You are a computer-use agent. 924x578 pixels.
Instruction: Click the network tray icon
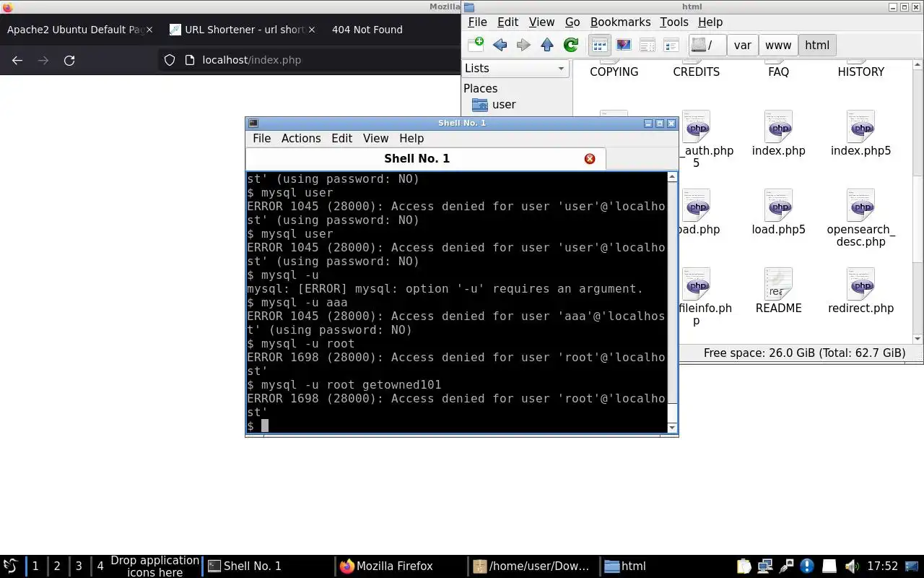coord(765,566)
